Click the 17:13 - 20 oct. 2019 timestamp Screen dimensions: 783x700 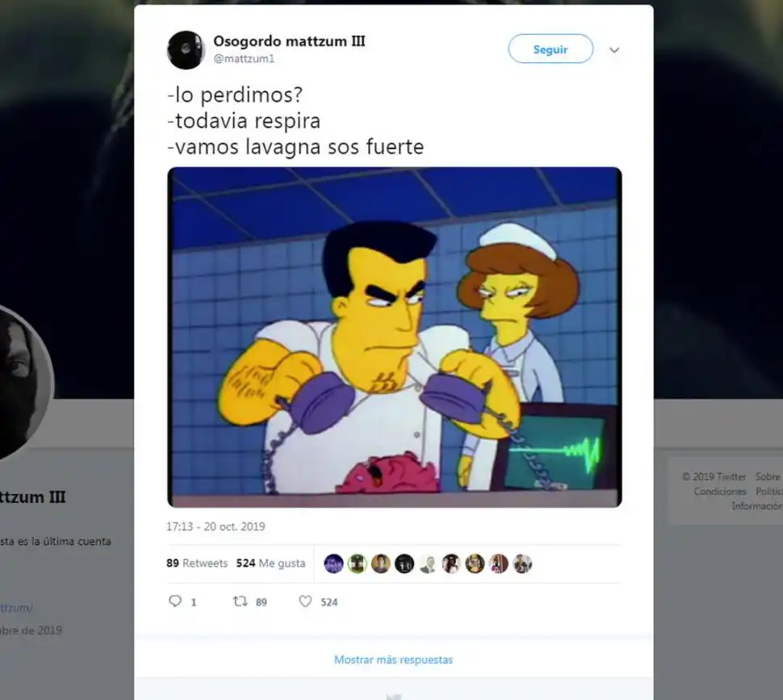tap(216, 526)
